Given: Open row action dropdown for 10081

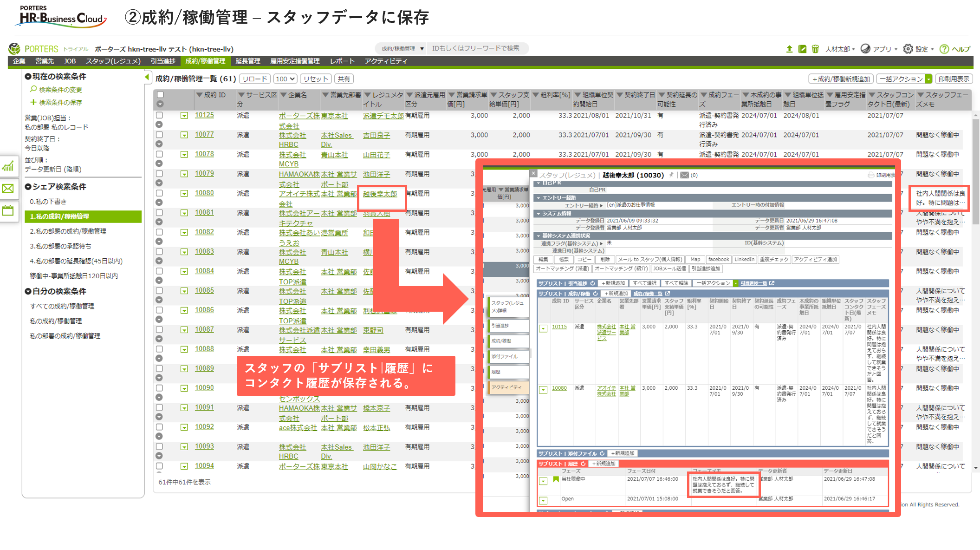Looking at the screenshot, I should click(x=184, y=213).
